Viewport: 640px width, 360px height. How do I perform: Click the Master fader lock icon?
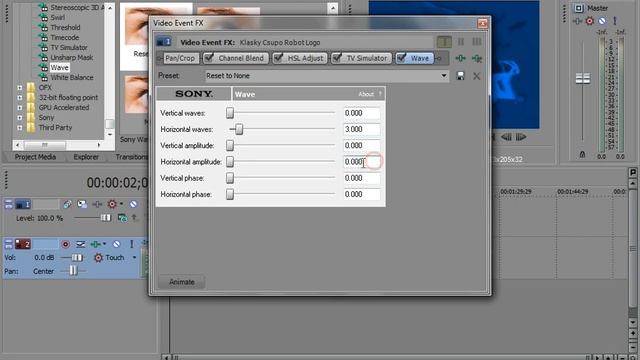[x=582, y=154]
